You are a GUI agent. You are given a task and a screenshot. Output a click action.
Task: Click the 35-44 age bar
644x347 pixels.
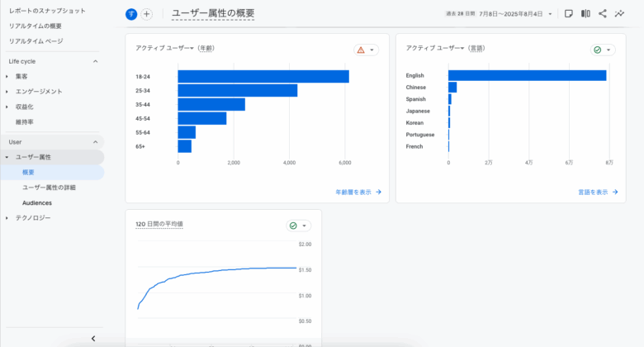(x=211, y=104)
